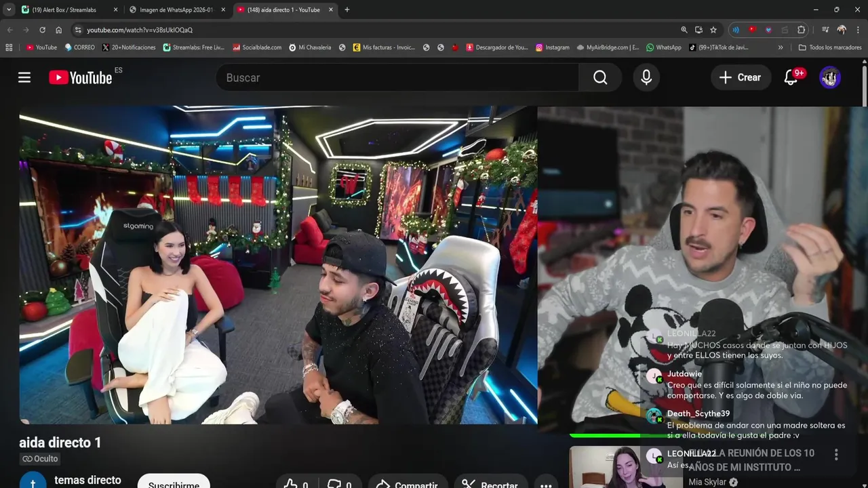
Task: Go to the YouTube home logo
Action: 81,77
